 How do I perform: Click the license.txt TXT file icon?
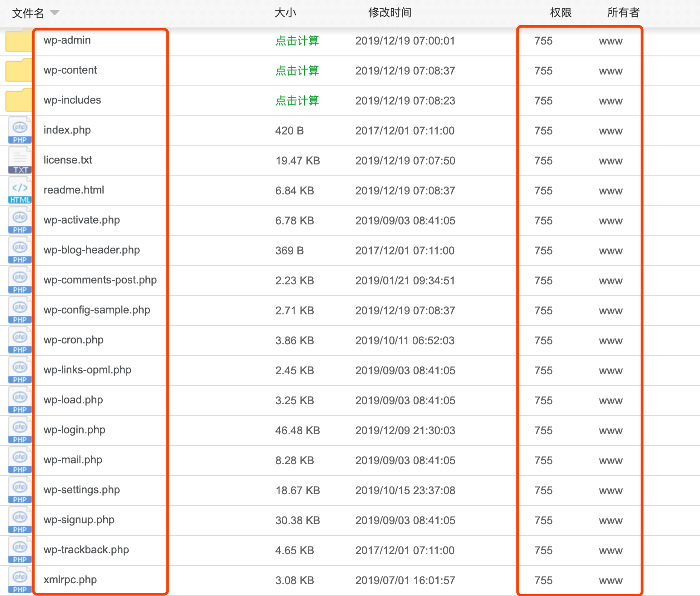pyautogui.click(x=20, y=161)
